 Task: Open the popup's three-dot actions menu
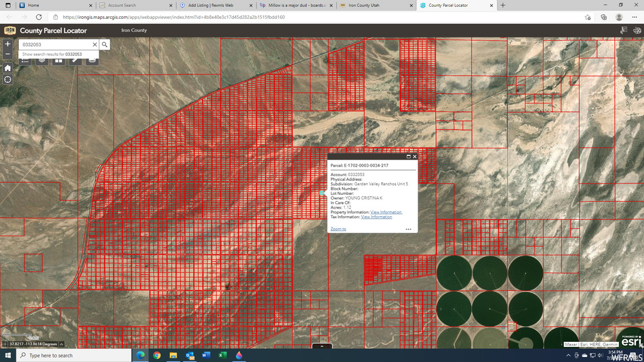tap(408, 229)
